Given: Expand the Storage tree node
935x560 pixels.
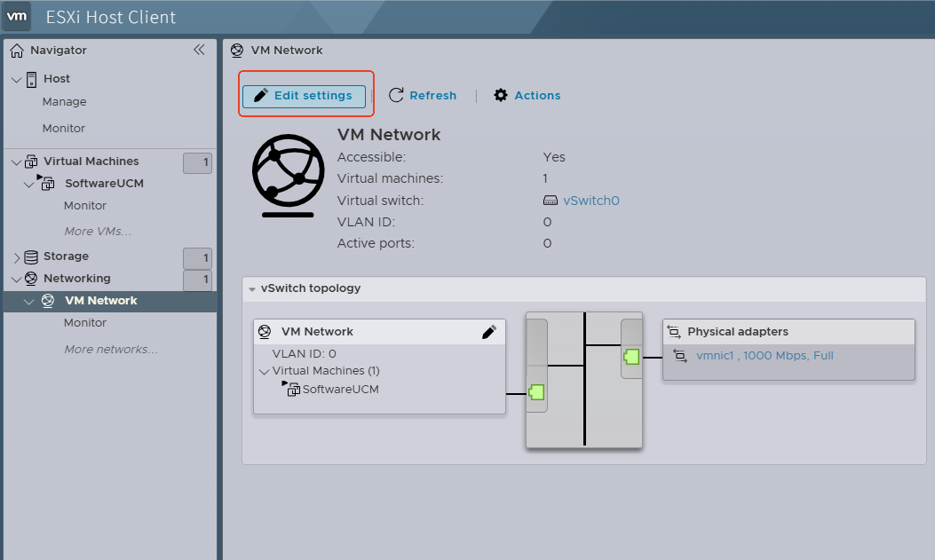Looking at the screenshot, I should pos(17,257).
